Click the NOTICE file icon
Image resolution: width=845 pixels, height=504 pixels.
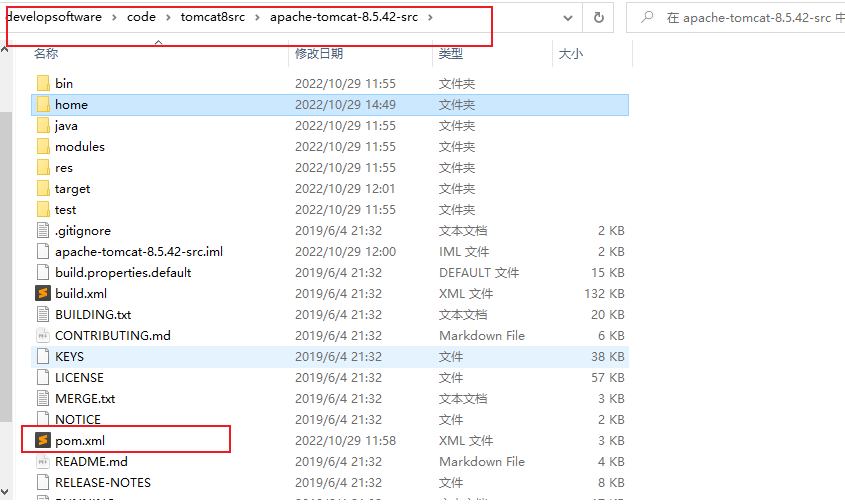[x=43, y=418]
